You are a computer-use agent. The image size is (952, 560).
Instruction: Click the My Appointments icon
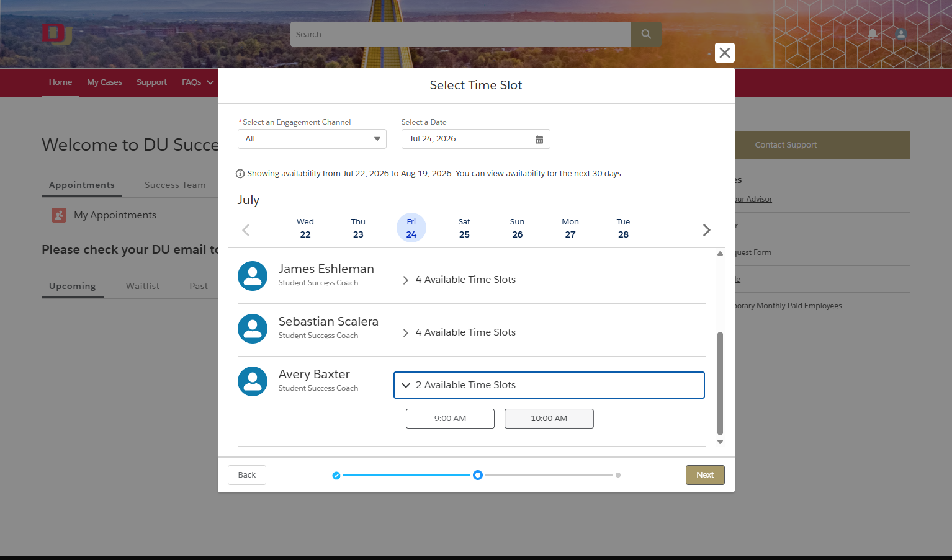click(59, 215)
